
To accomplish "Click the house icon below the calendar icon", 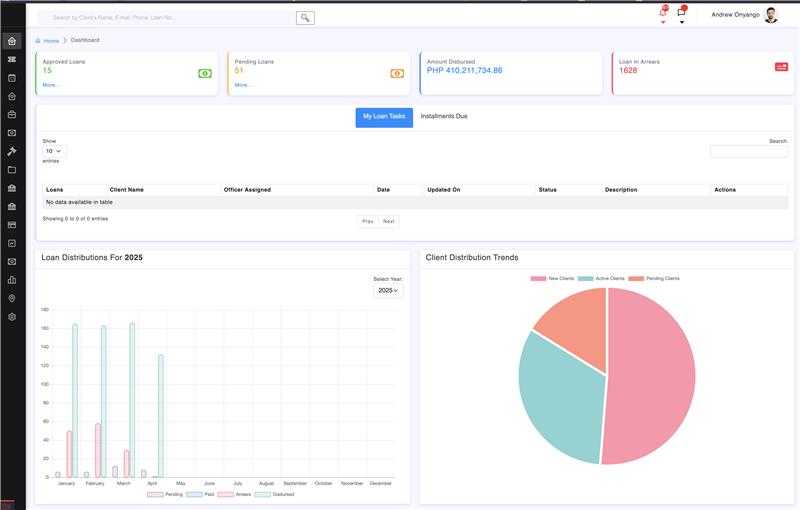I will point(12,96).
